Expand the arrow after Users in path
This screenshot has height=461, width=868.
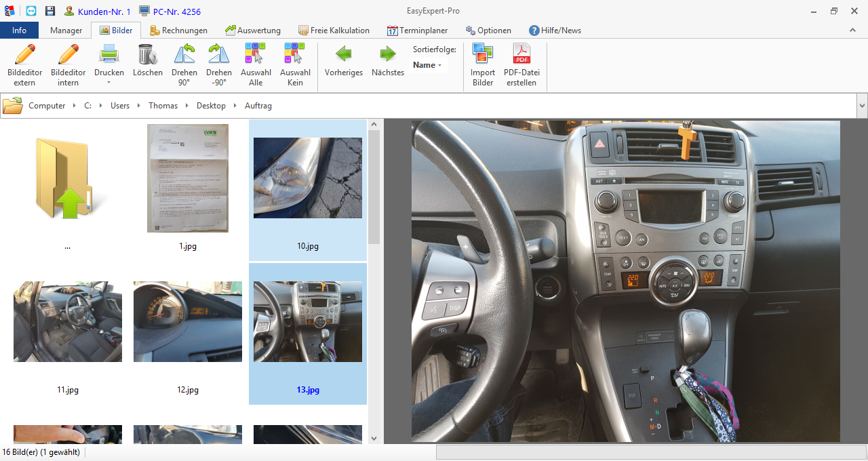pyautogui.click(x=139, y=106)
